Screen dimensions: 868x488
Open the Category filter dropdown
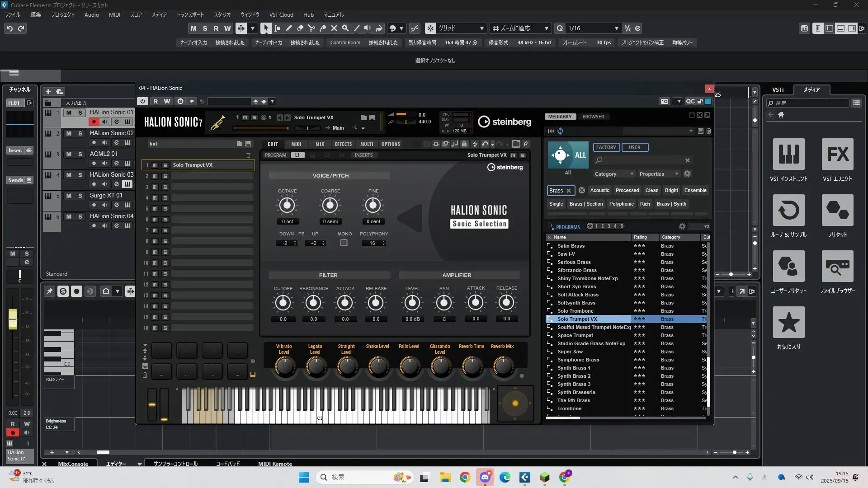614,174
